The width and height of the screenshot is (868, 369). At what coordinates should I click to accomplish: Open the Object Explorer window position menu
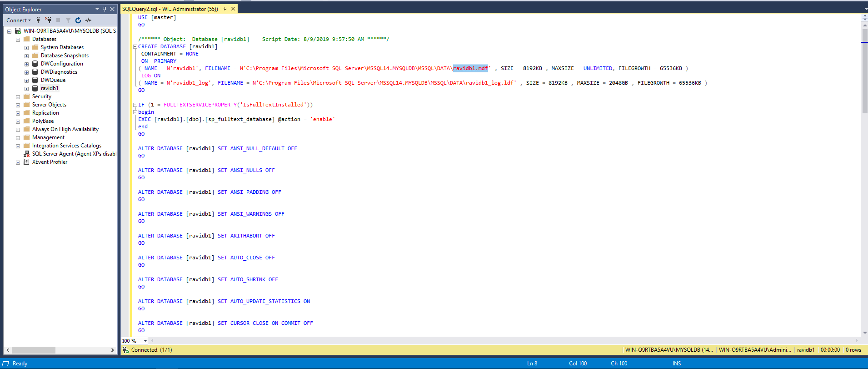97,9
